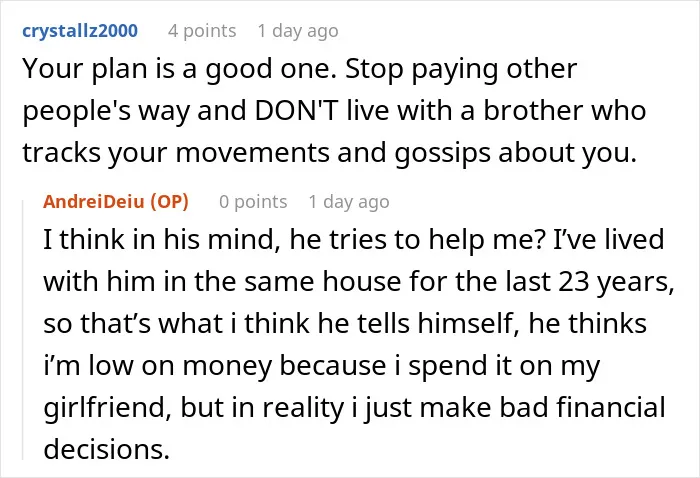The image size is (700, 478).
Task: Click 'I think in his mind' text
Action: pos(162,239)
